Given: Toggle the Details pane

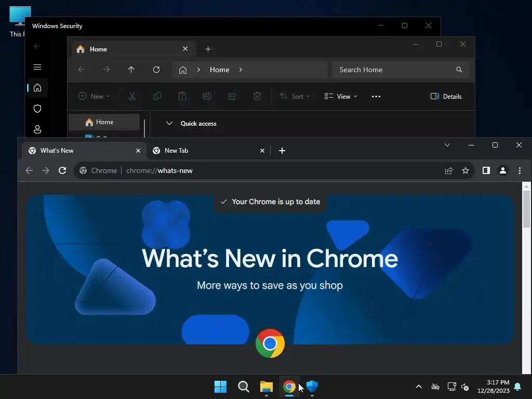Looking at the screenshot, I should (446, 96).
